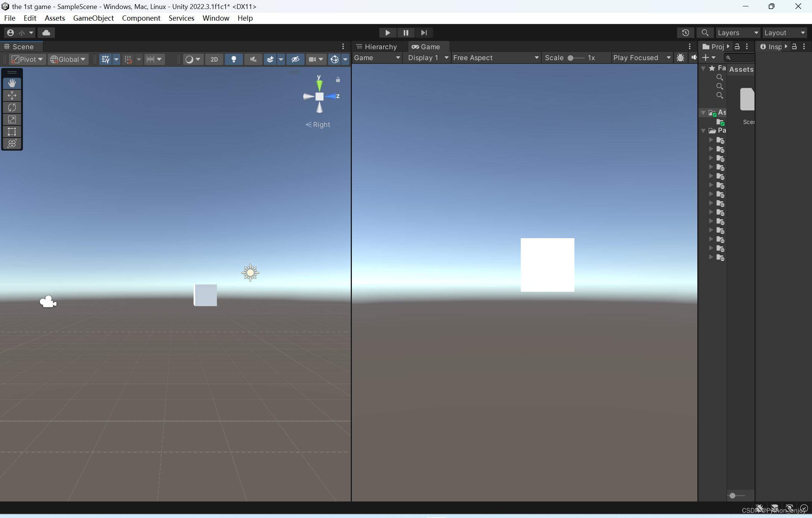Viewport: 812px width, 518px height.
Task: Toggle Pause mode in Game view
Action: click(x=406, y=33)
